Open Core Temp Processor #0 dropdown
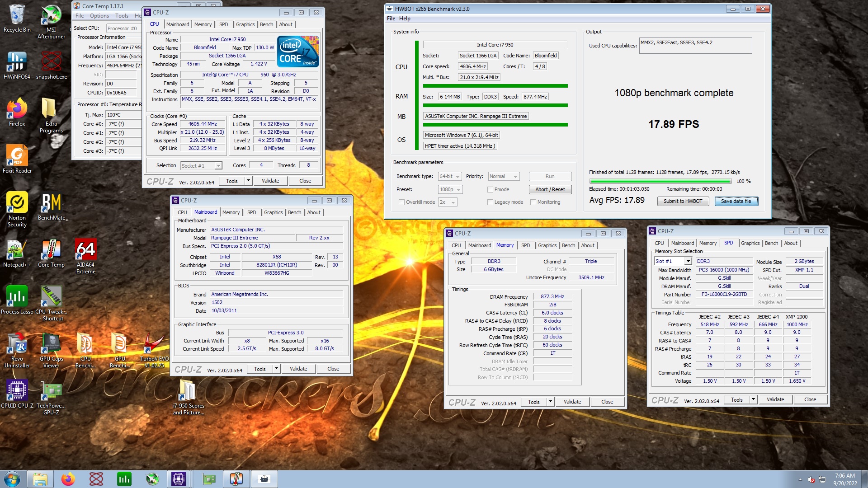 click(124, 28)
